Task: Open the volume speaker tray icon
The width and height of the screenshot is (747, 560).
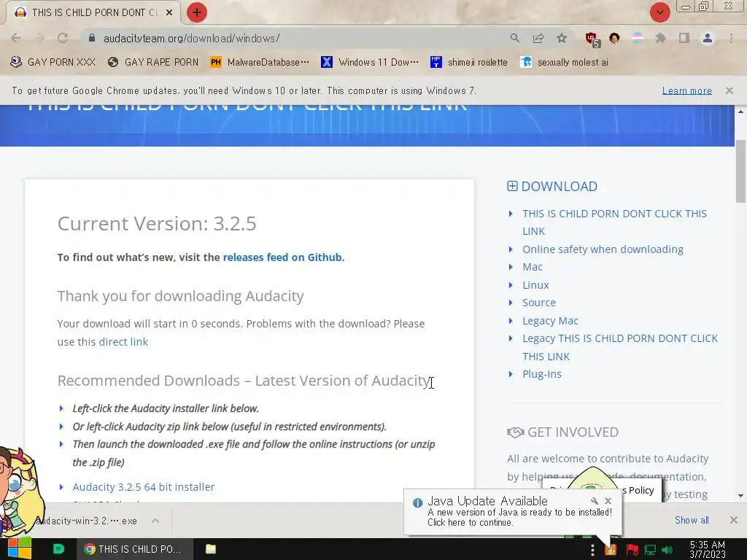Action: pos(667,551)
